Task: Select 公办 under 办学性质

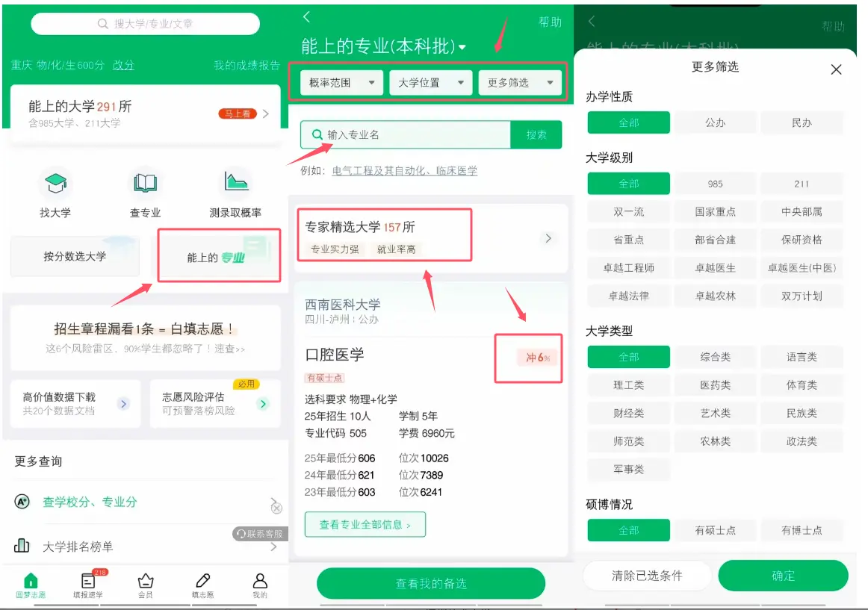Action: pyautogui.click(x=715, y=122)
